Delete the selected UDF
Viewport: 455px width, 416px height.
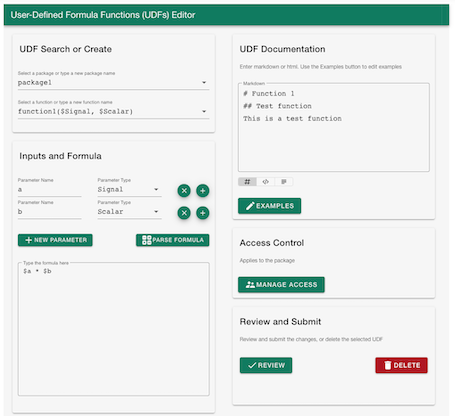[x=401, y=365]
